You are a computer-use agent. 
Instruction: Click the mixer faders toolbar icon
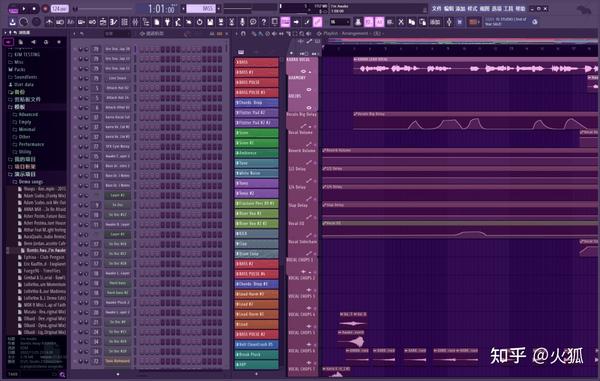click(x=135, y=22)
